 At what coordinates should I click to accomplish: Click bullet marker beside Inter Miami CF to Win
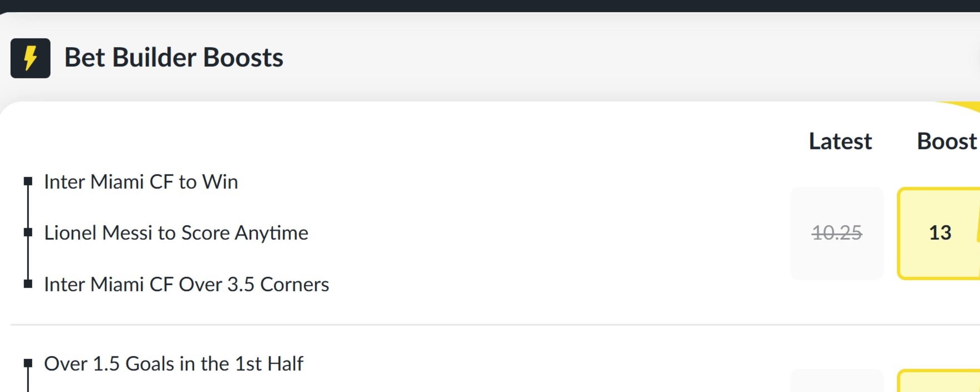coord(28,181)
